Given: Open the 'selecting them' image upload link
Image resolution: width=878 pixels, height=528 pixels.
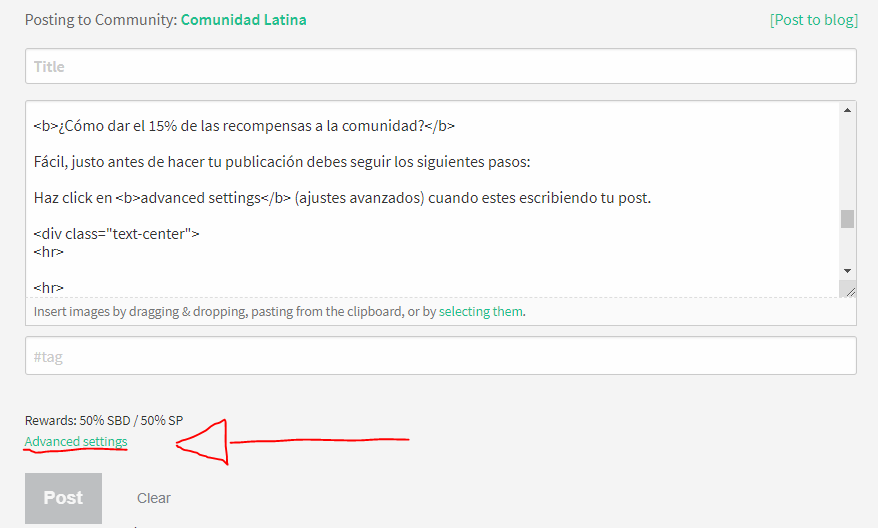Looking at the screenshot, I should (481, 311).
